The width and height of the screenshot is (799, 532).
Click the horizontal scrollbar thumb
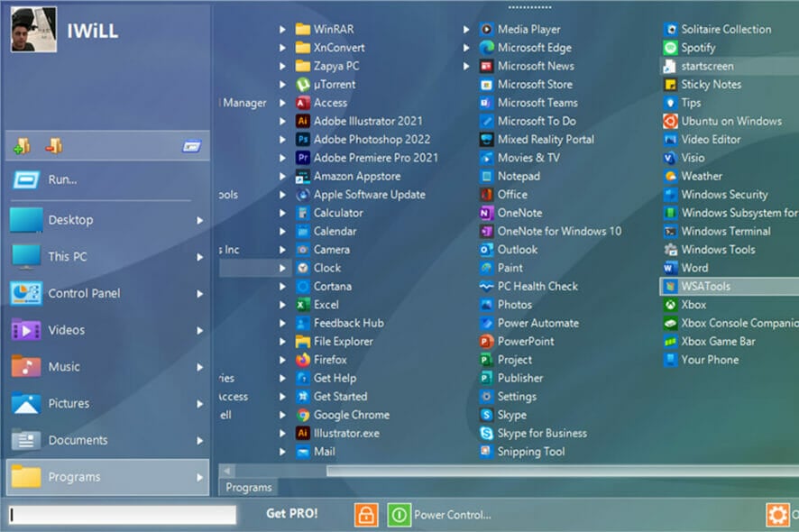click(563, 471)
